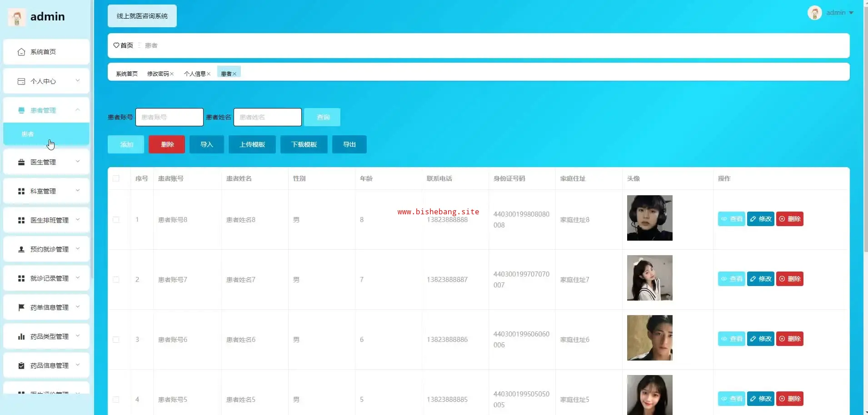Click the 首页 breadcrumb link
This screenshot has width=868, height=415.
click(127, 45)
